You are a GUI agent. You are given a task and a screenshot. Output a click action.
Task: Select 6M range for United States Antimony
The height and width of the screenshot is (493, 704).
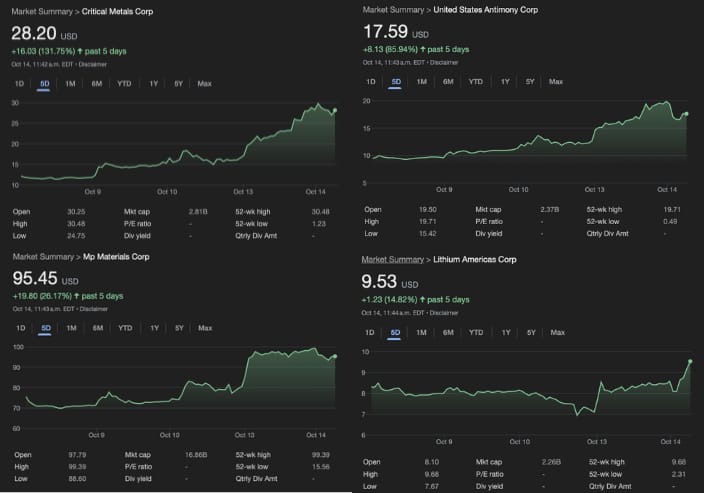point(448,82)
